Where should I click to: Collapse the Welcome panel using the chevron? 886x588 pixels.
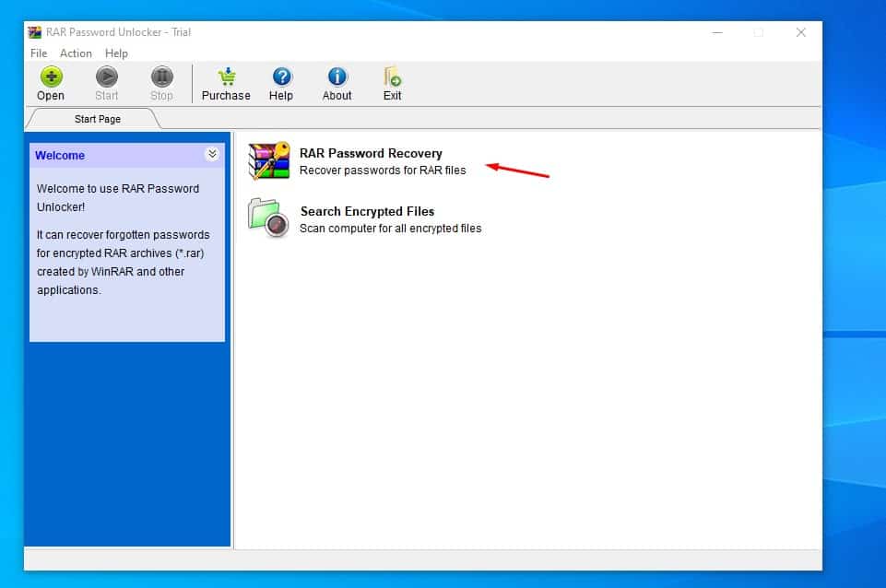pos(212,154)
